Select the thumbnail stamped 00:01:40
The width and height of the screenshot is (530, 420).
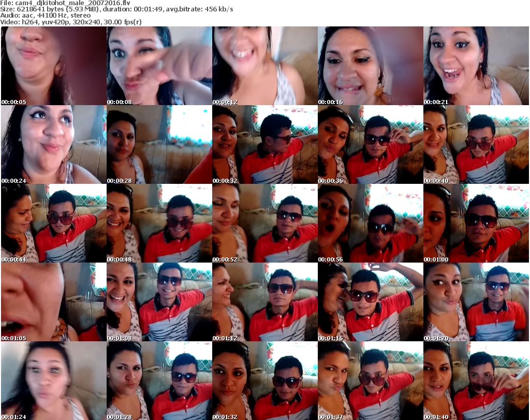(476, 381)
